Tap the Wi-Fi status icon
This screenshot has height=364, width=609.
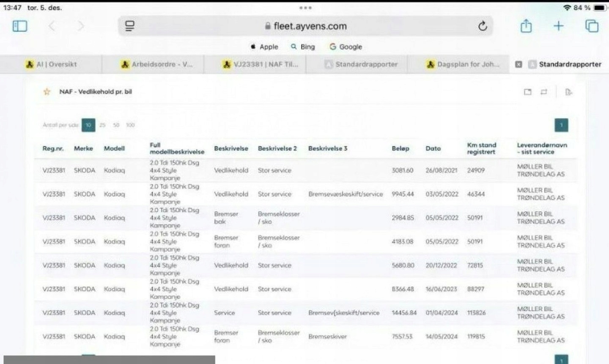pos(567,8)
